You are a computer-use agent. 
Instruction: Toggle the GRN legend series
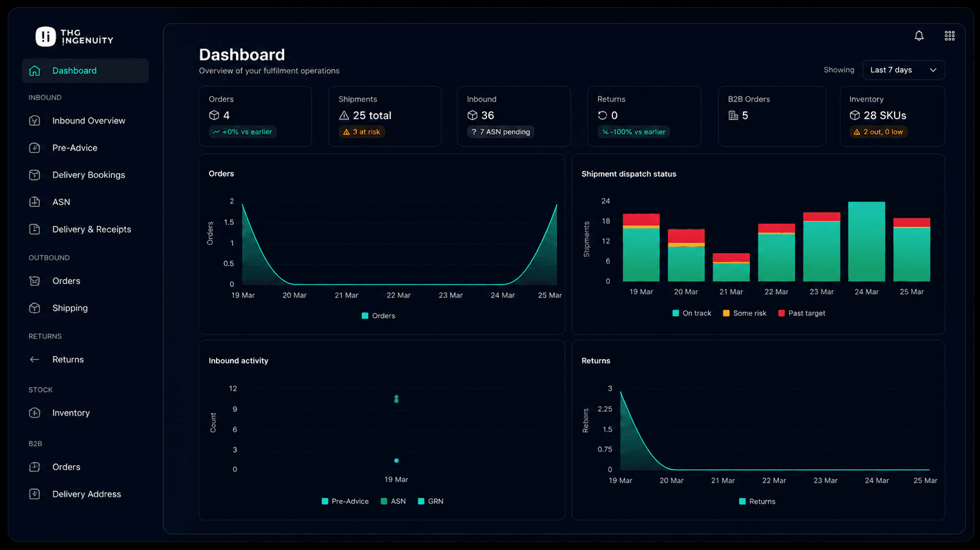[431, 501]
